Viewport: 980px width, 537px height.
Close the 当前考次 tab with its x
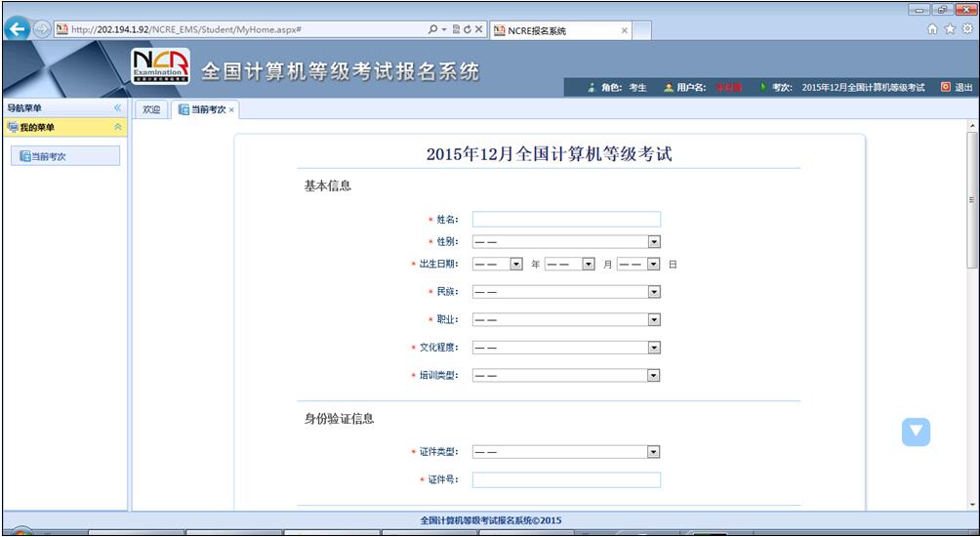click(x=231, y=110)
